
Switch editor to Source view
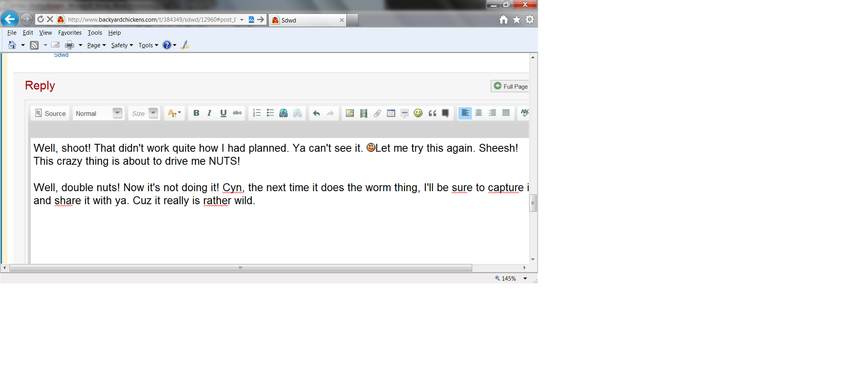(x=50, y=113)
